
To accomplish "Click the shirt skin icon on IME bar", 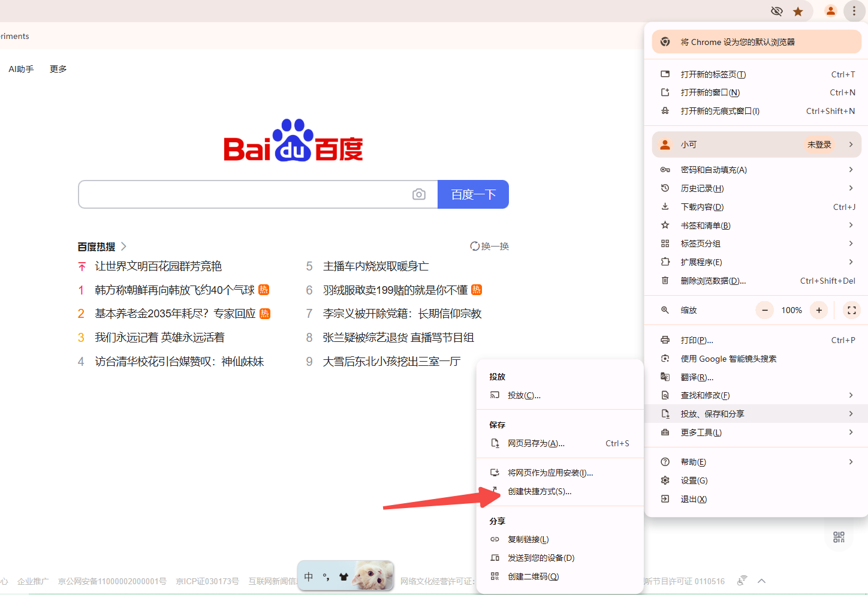I will tap(343, 576).
